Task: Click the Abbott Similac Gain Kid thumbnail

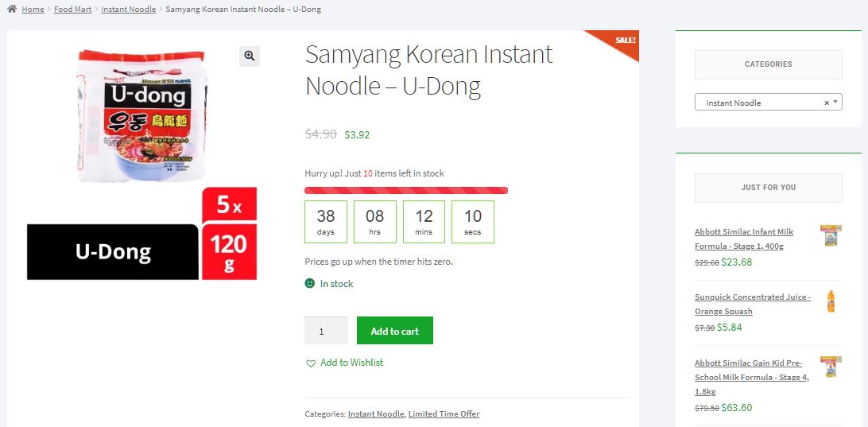Action: (831, 367)
